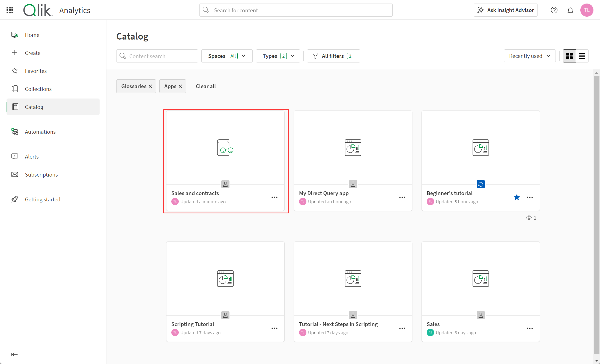600x364 pixels.
Task: Click the Automations sidebar icon
Action: (x=15, y=132)
